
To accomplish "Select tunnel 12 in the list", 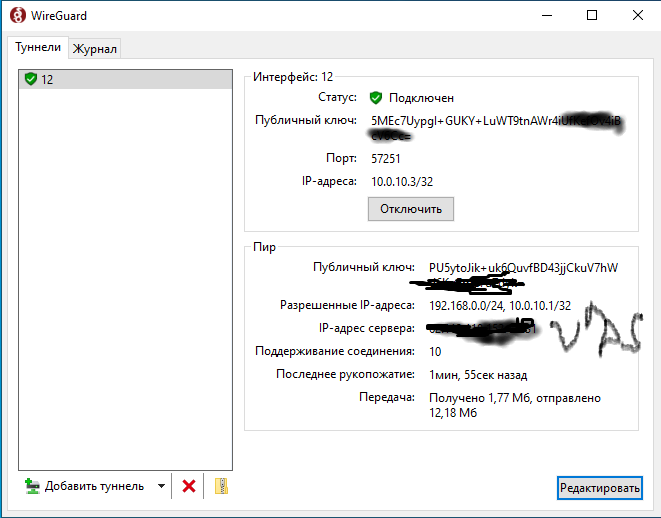I will 126,79.
